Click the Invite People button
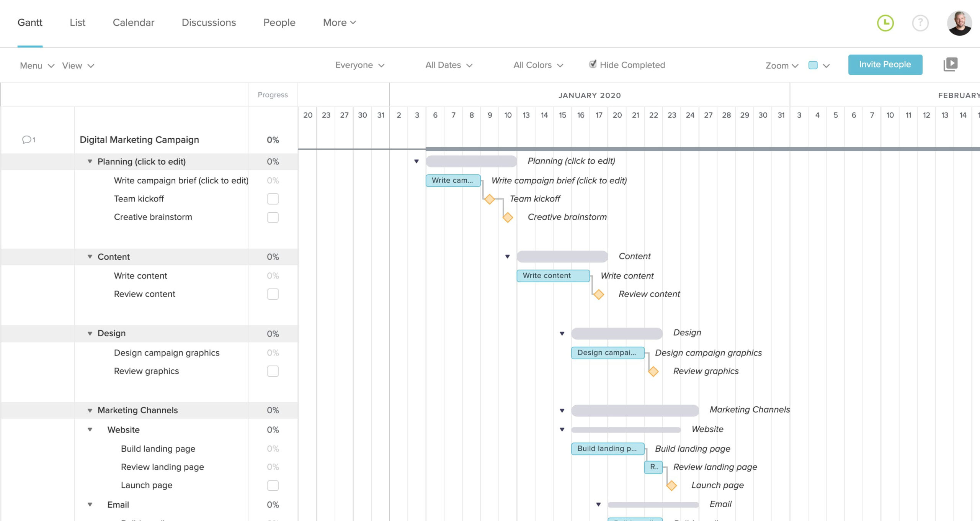The image size is (980, 521). pos(885,64)
